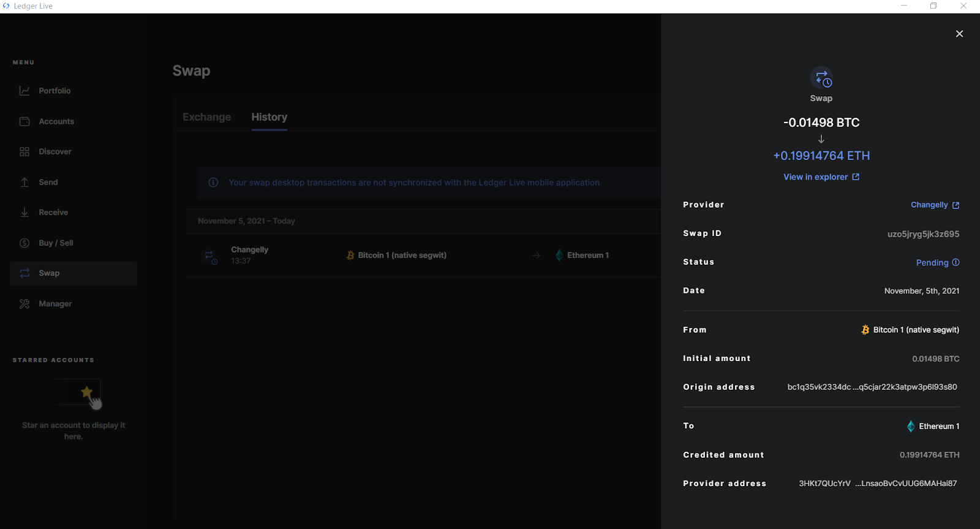Click the Swap arrows icon in sidebar

point(24,273)
